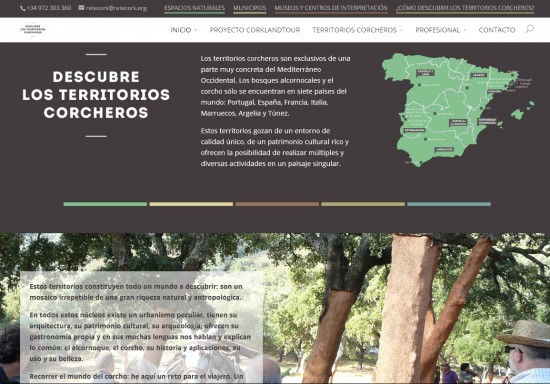Expand the Profesional menu arrow
The height and width of the screenshot is (384, 550).
click(465, 30)
